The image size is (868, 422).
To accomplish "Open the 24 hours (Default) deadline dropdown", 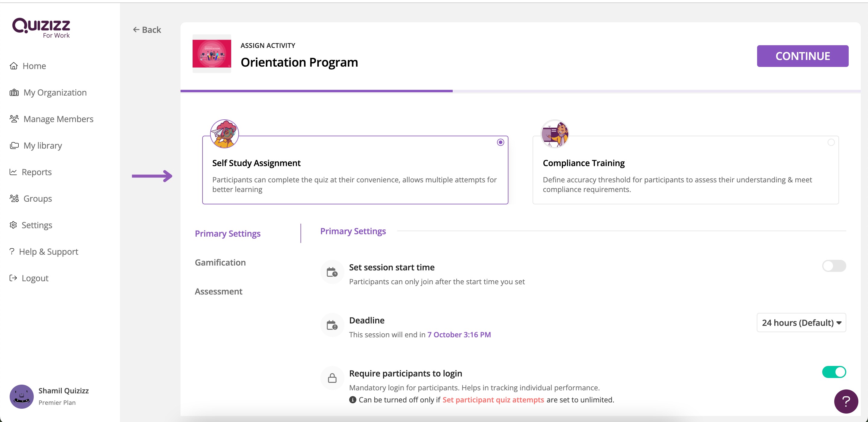I will [x=801, y=323].
